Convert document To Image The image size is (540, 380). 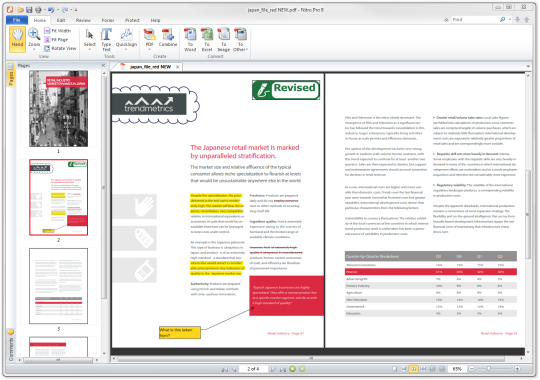pos(224,40)
